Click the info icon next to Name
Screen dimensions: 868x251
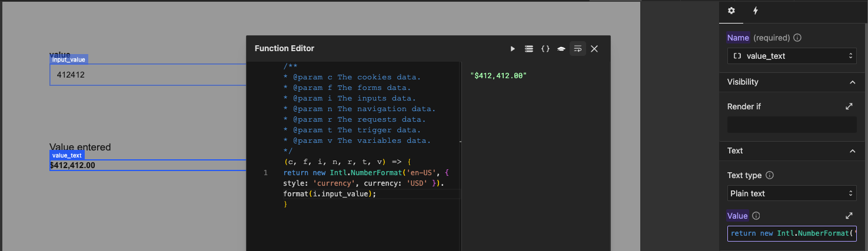tap(798, 38)
